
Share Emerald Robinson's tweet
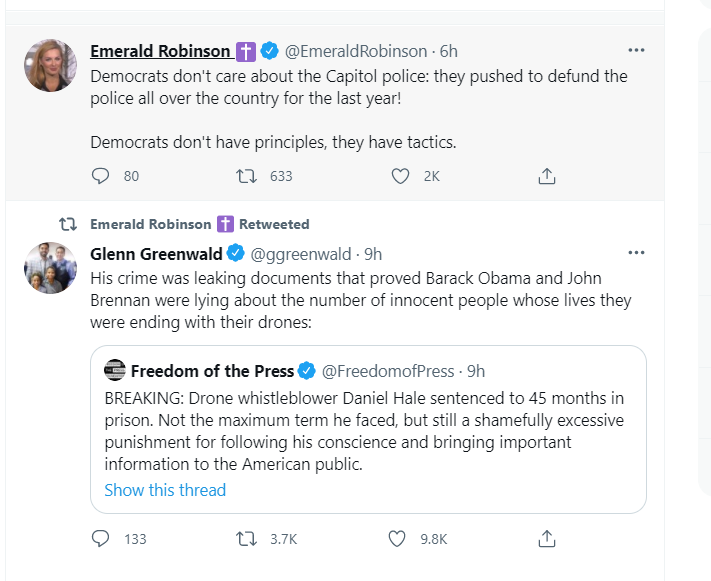click(546, 176)
